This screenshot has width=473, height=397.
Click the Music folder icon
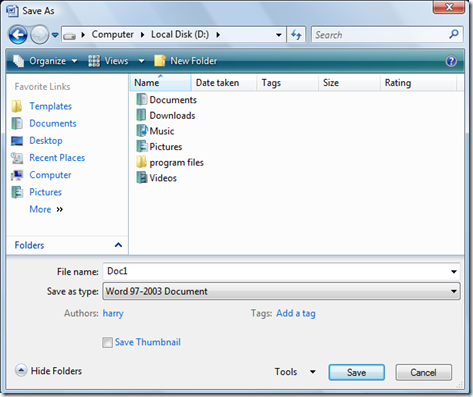pos(142,130)
